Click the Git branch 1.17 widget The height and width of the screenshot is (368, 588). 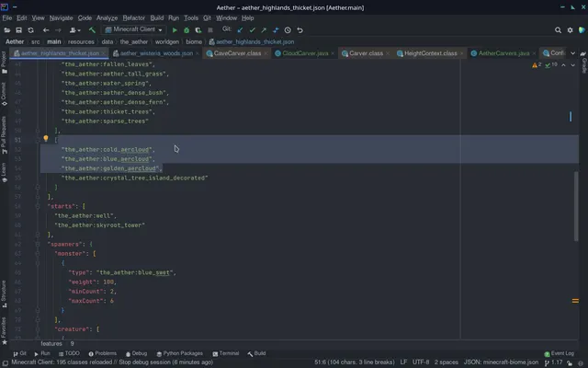click(x=553, y=362)
